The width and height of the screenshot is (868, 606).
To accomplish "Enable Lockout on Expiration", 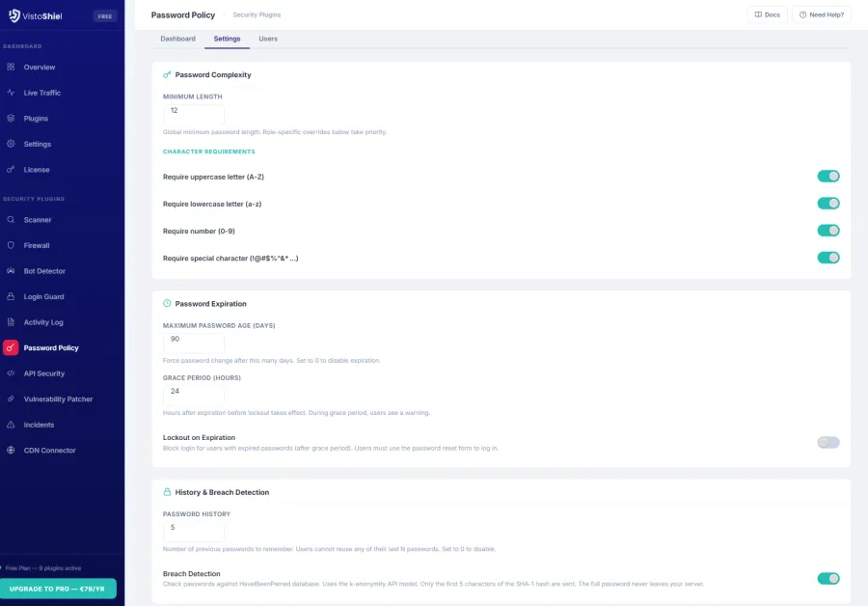I will click(x=827, y=441).
